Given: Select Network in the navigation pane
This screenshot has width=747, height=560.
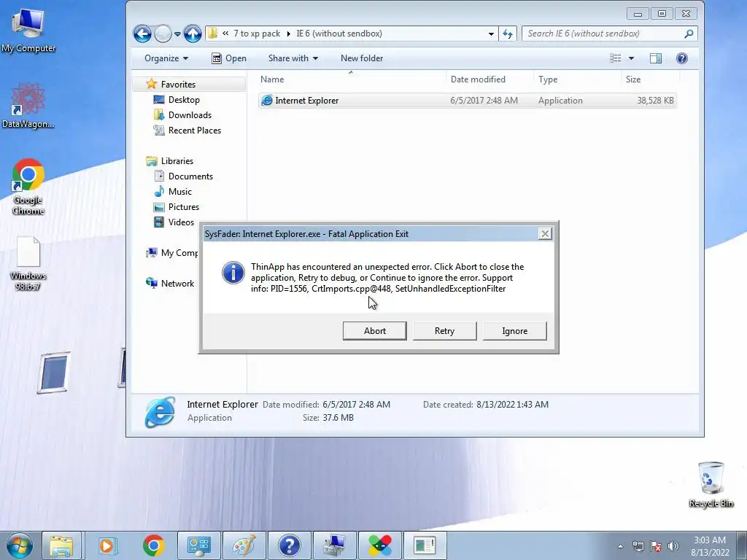Looking at the screenshot, I should point(177,284).
